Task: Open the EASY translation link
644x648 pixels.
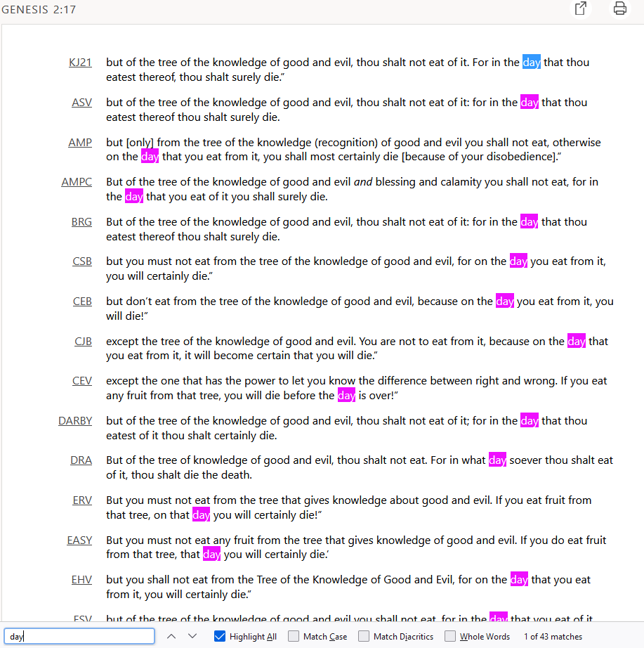Action: pos(79,540)
